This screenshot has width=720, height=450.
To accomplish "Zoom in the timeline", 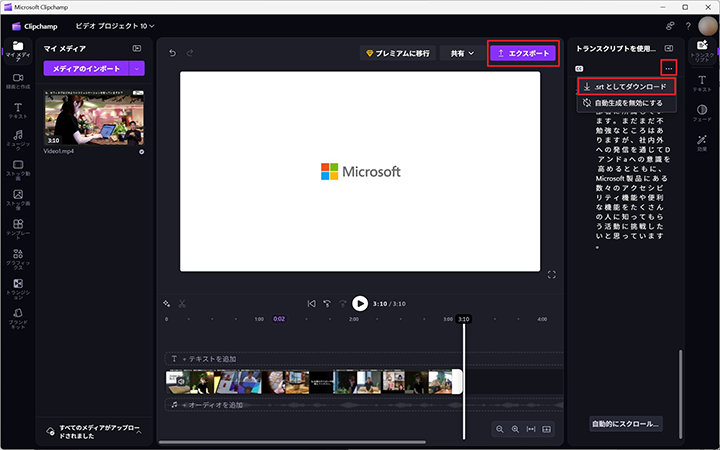I will (x=515, y=429).
